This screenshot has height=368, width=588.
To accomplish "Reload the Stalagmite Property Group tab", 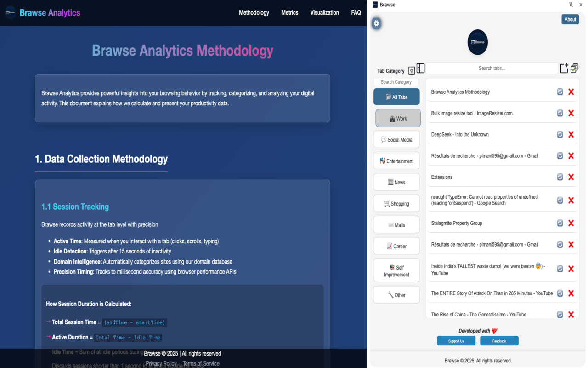I will coord(560,223).
